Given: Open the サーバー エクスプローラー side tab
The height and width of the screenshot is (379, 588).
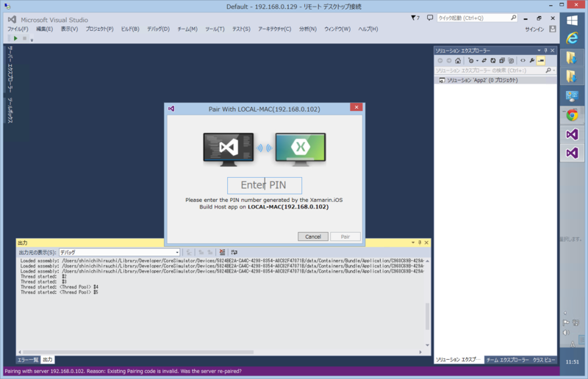Looking at the screenshot, I should pos(10,69).
